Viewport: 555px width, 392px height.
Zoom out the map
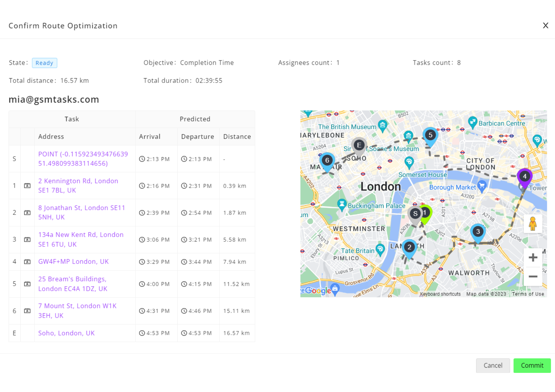point(533,276)
